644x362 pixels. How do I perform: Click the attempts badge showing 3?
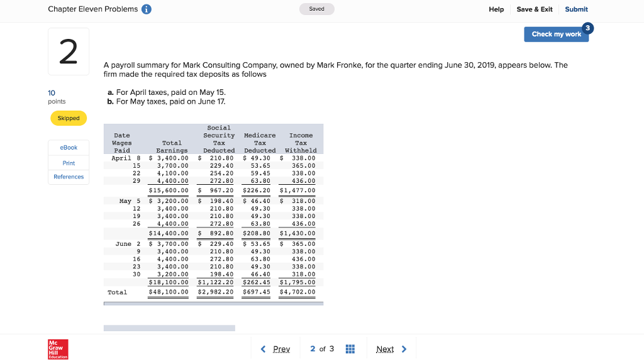(x=587, y=28)
